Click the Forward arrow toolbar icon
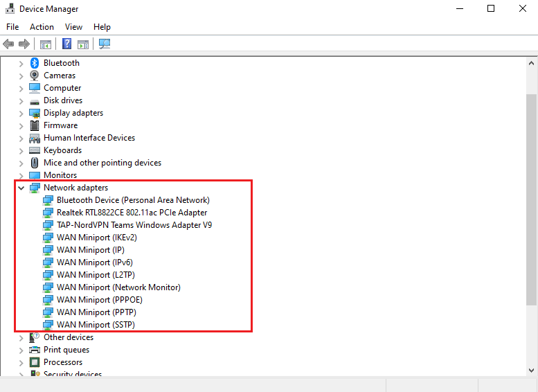538x392 pixels. [x=24, y=44]
